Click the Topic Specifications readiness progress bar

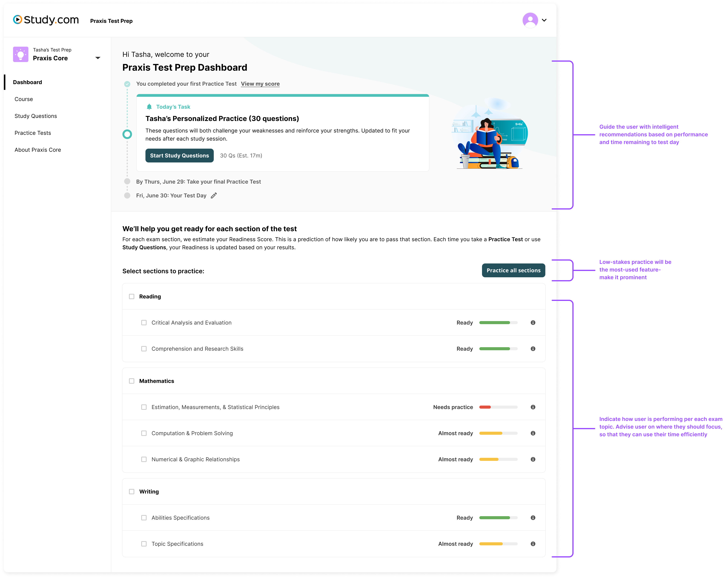498,543
